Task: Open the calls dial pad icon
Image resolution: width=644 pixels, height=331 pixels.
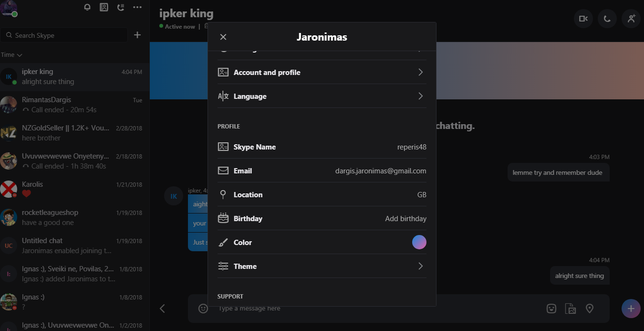Action: click(x=121, y=7)
